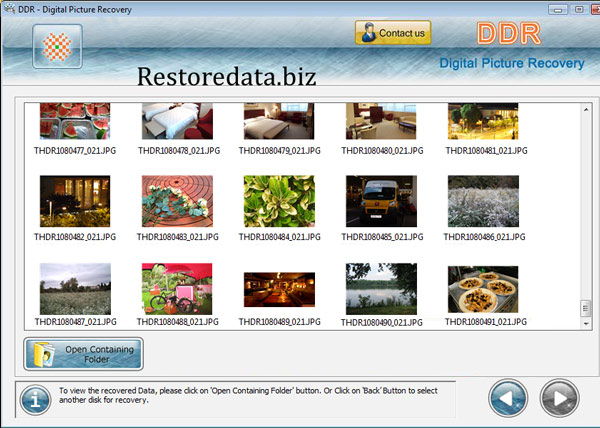Click file name THDR1080489_021.JPG
Screen dimensions: 600x428
pyautogui.click(x=280, y=322)
